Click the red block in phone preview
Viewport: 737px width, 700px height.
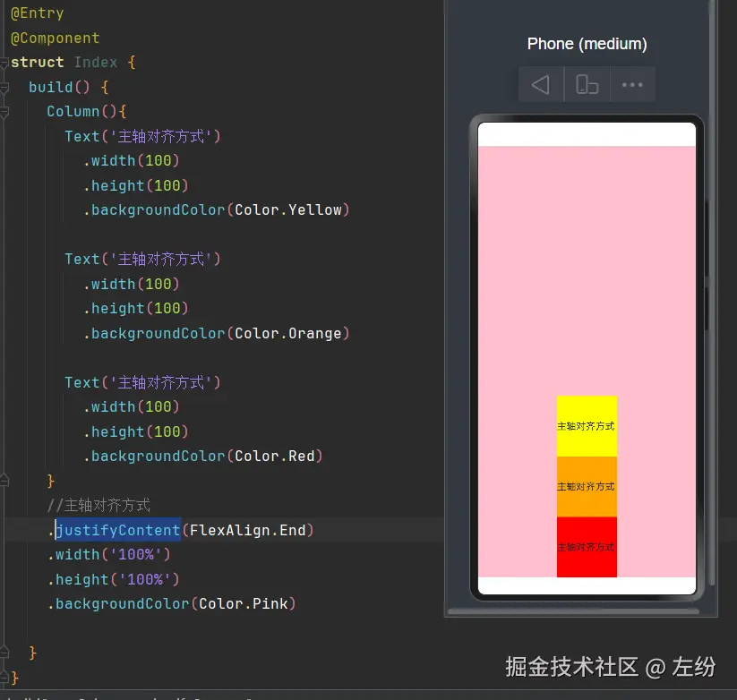tap(587, 547)
